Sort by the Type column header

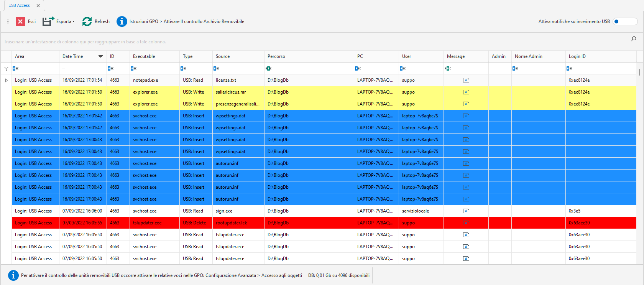pyautogui.click(x=196, y=56)
